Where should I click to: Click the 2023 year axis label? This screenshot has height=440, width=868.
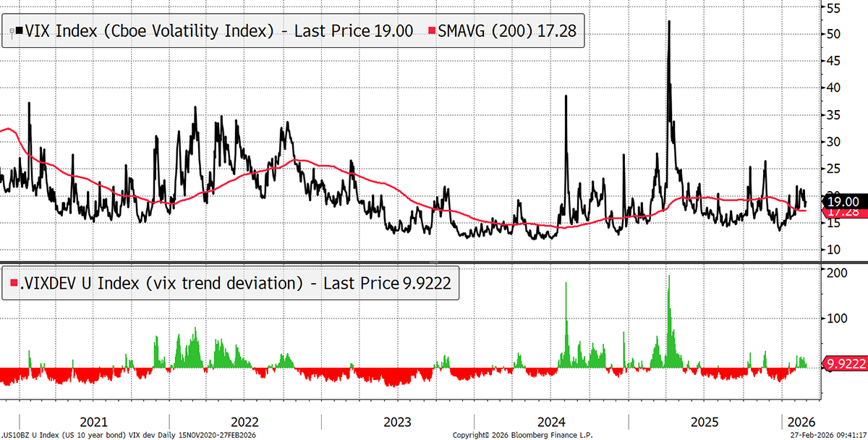point(397,422)
